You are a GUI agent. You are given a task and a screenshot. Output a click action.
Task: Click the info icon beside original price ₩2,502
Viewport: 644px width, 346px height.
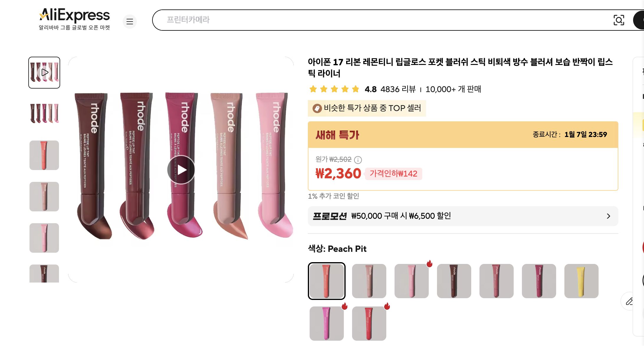358,159
